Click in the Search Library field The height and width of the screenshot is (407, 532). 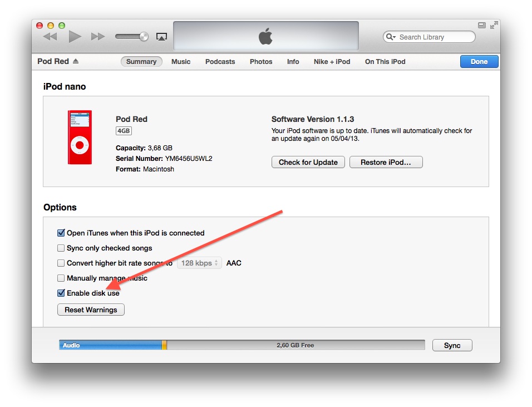coord(429,37)
